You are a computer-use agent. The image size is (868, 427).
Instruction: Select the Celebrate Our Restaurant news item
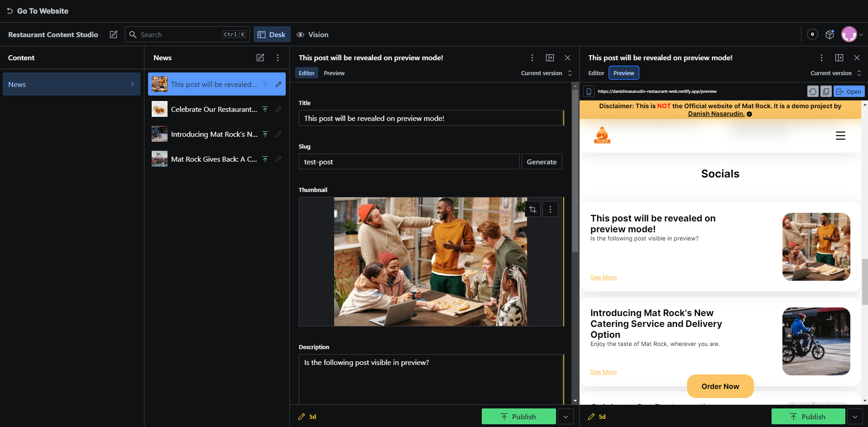pyautogui.click(x=216, y=109)
